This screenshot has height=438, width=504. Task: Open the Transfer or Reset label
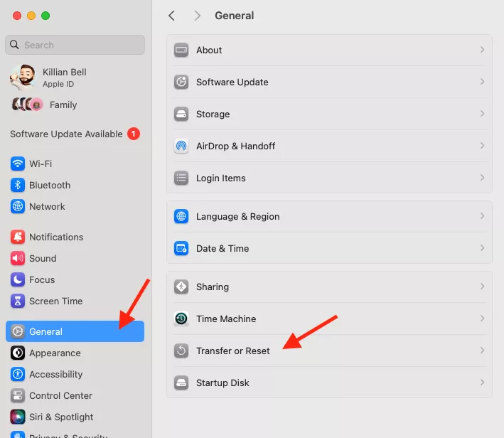pos(232,351)
